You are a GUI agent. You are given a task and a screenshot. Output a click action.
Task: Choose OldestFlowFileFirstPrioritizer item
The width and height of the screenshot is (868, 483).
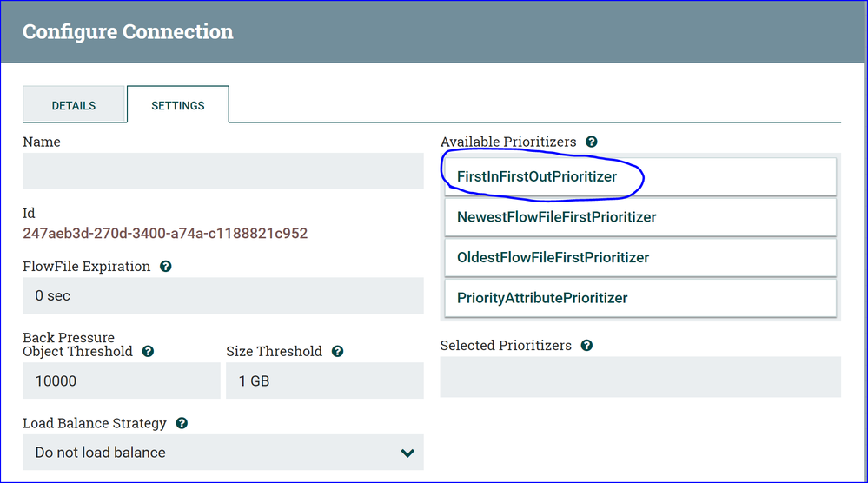point(553,257)
